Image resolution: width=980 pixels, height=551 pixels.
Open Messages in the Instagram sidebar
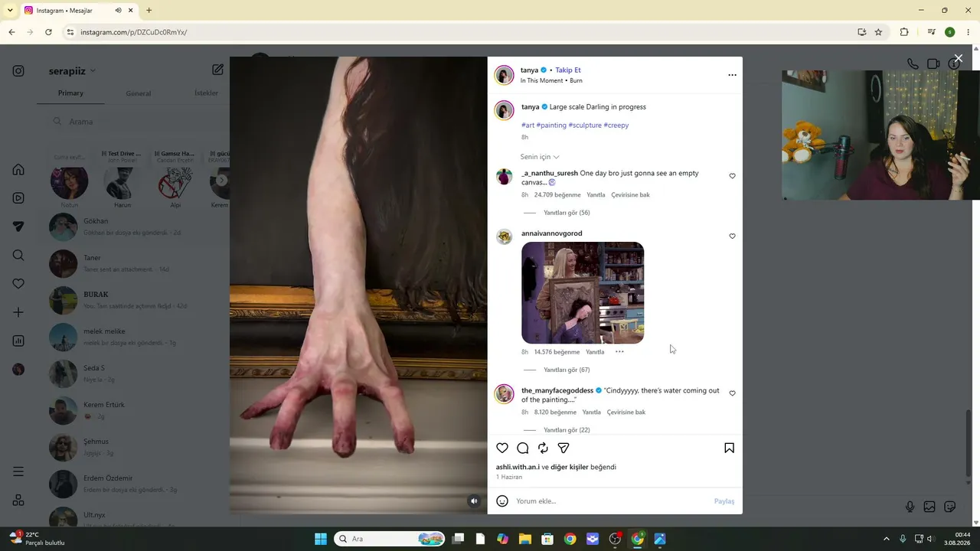(x=18, y=227)
